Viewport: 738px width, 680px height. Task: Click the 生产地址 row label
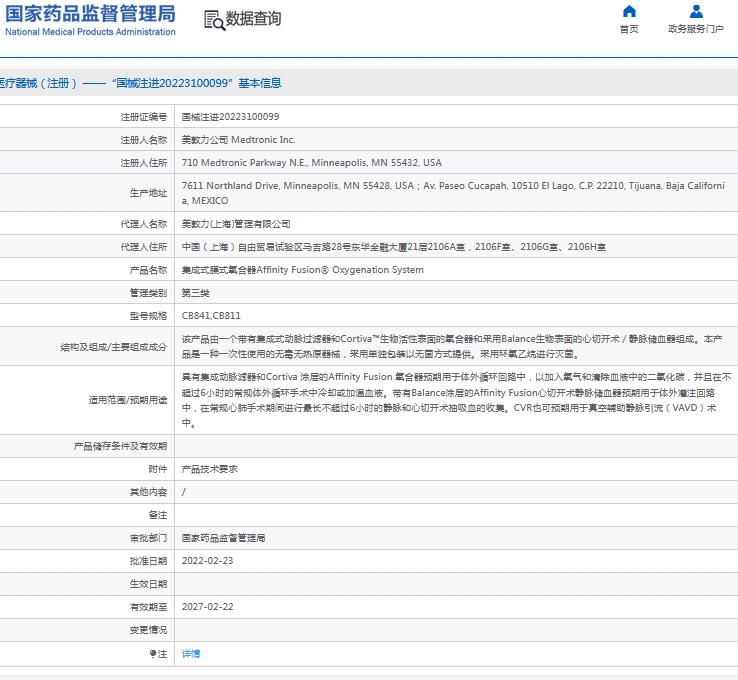click(148, 193)
